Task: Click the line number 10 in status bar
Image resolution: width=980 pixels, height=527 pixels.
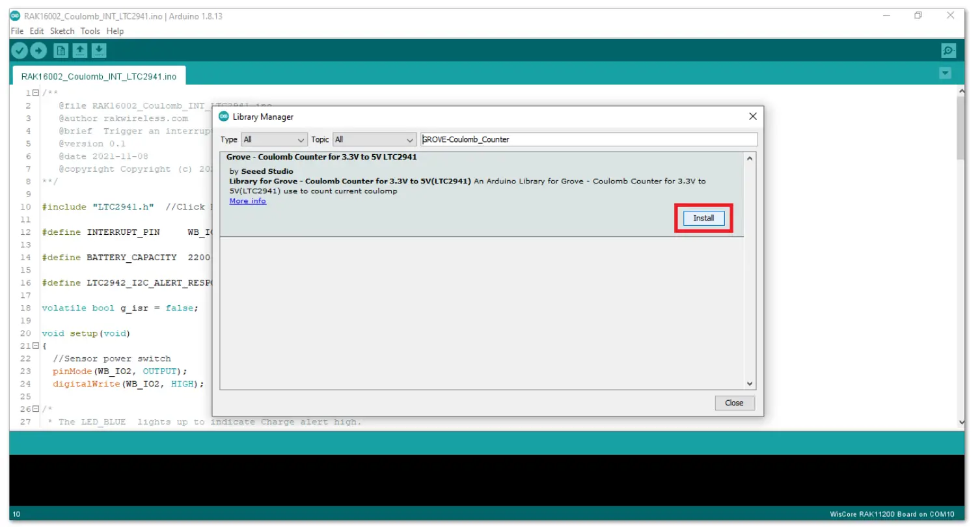Action: coord(17,514)
